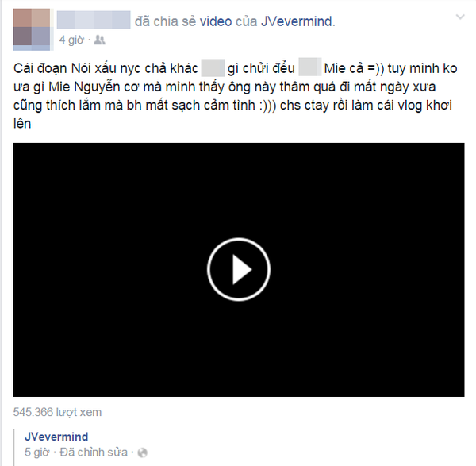The height and width of the screenshot is (466, 476).
Task: Play the shared JVevermind video
Action: tap(239, 269)
